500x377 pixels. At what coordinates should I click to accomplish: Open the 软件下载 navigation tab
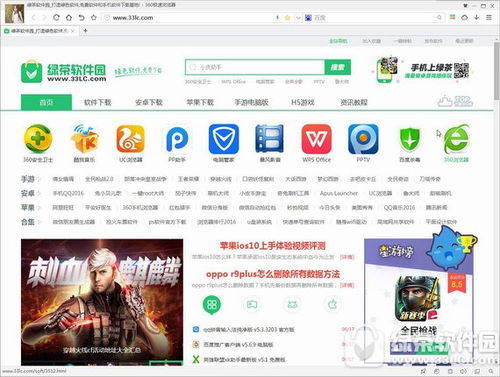tap(97, 102)
